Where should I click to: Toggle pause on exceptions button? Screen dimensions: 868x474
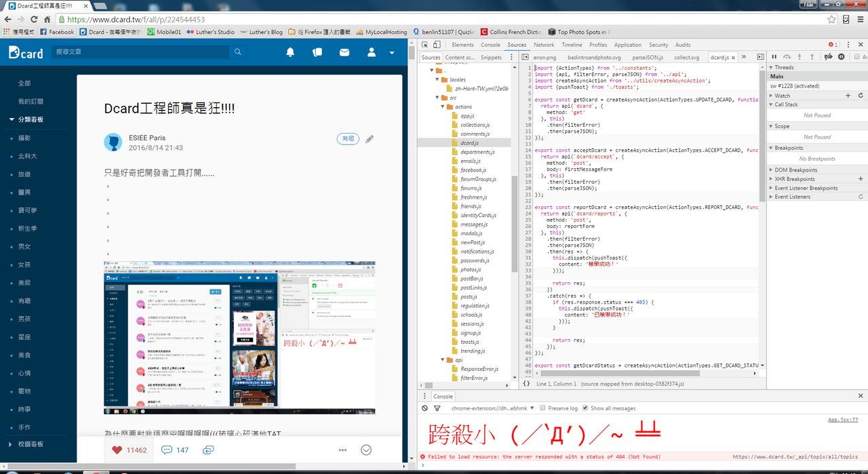click(842, 57)
